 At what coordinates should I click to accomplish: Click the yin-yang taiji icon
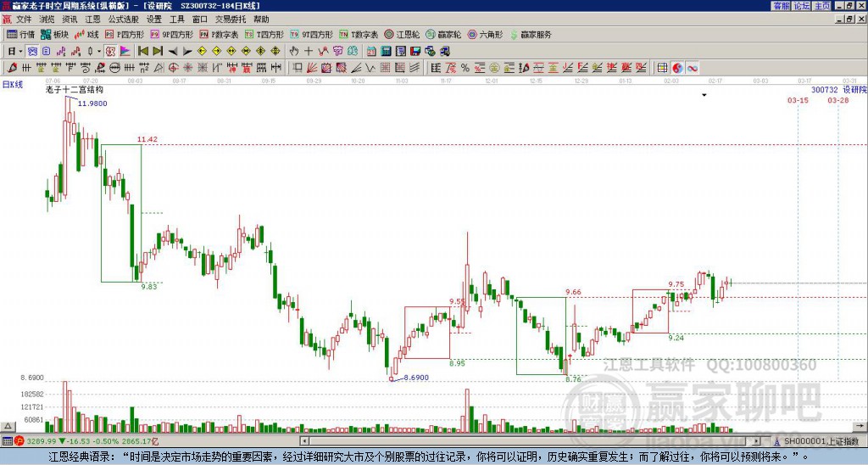[x=677, y=68]
